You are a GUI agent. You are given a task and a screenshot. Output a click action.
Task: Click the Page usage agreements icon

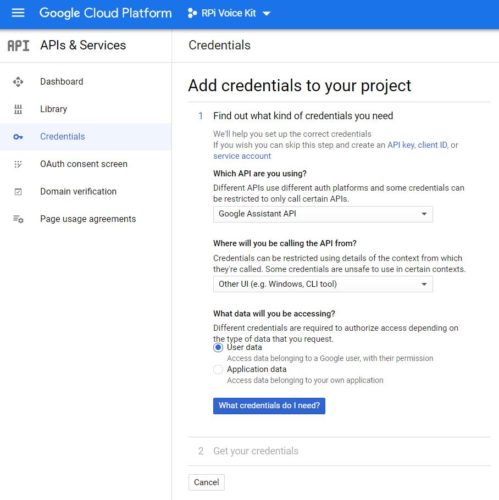18,219
